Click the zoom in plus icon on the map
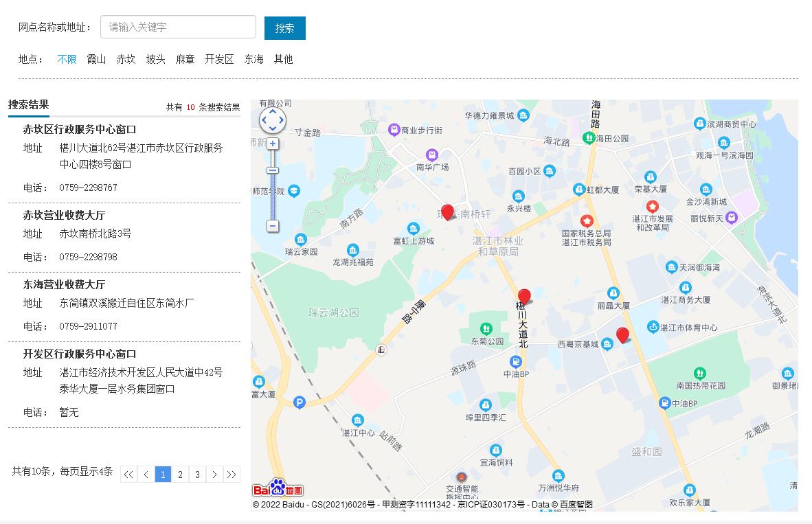 pos(273,144)
